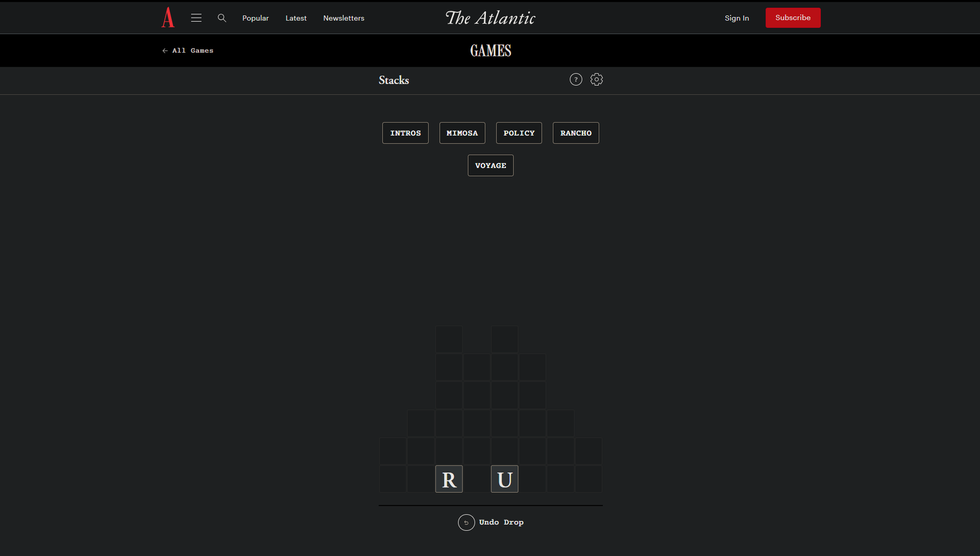The height and width of the screenshot is (556, 980).
Task: Click The Atlantic masthead title
Action: [491, 18]
